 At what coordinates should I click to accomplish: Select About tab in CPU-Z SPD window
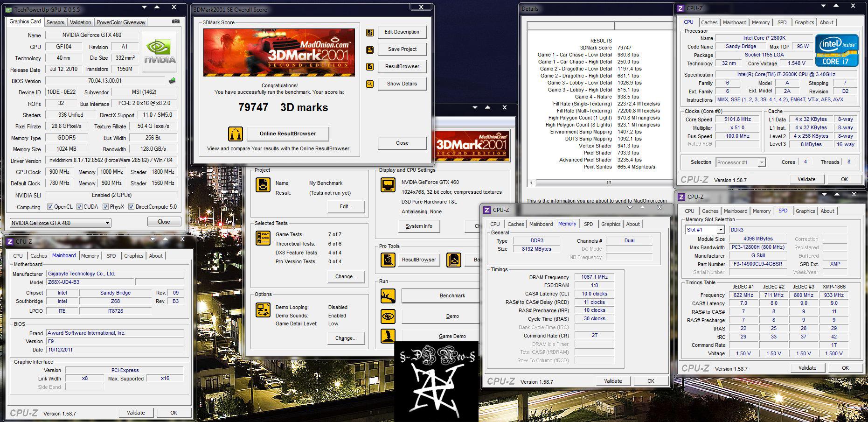click(x=827, y=211)
